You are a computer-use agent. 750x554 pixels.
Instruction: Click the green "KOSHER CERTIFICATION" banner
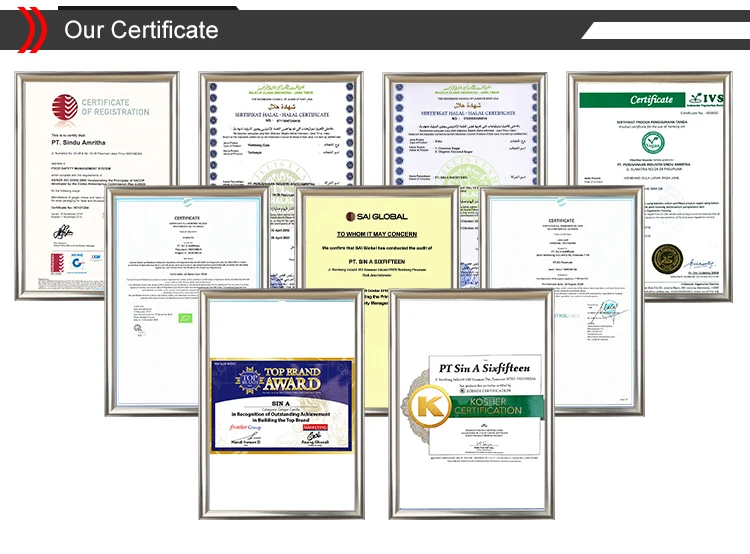coord(495,406)
